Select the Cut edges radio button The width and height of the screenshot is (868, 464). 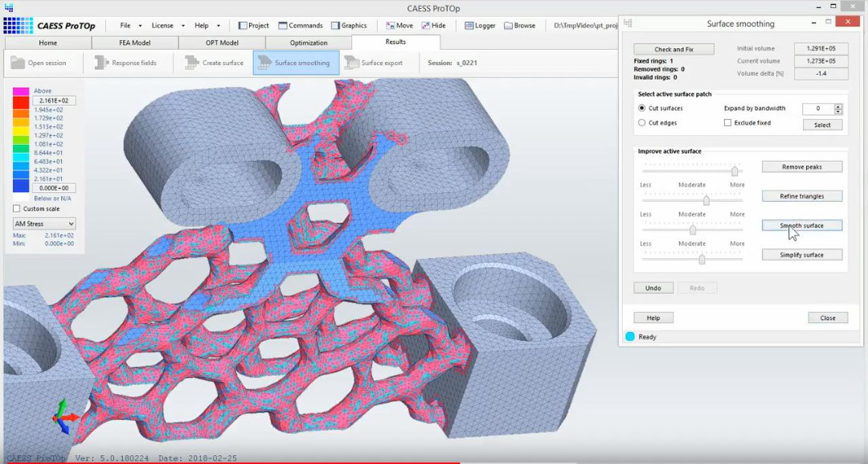pos(641,123)
